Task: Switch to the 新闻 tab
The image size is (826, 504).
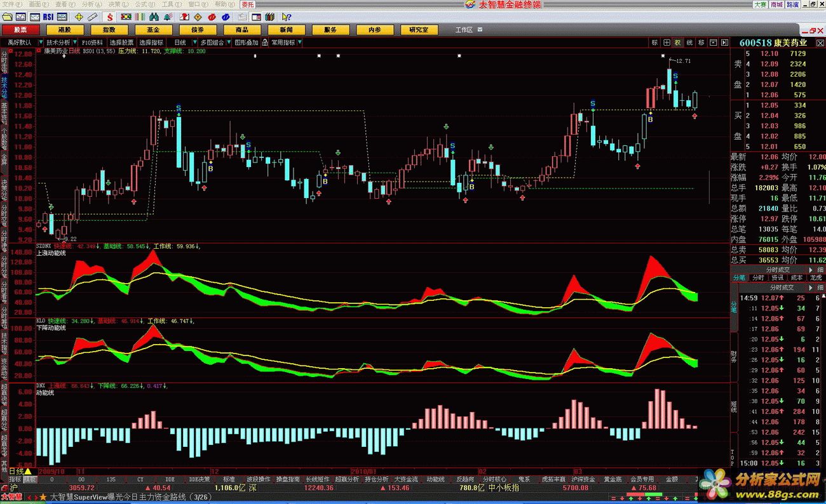Action: [x=286, y=30]
